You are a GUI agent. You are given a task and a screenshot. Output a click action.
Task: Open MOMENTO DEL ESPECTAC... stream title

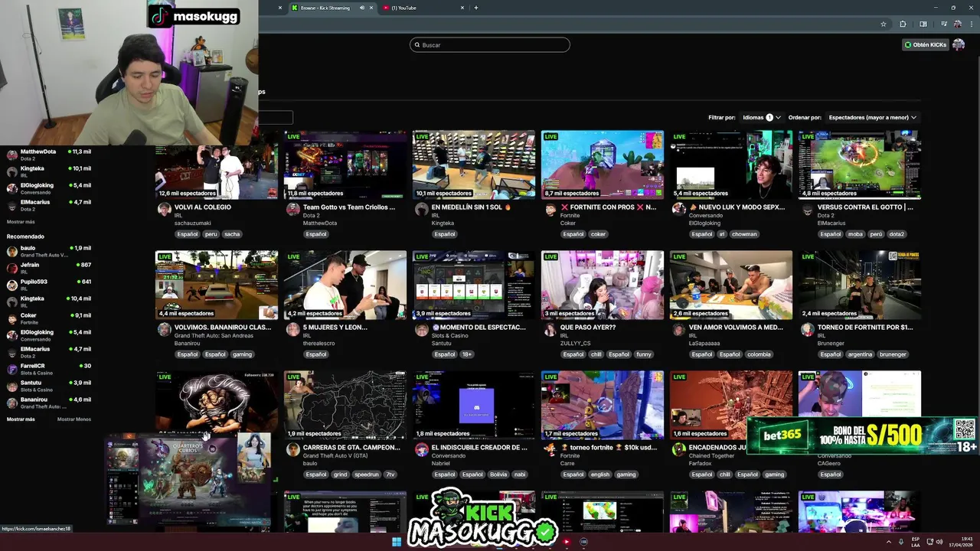(479, 327)
